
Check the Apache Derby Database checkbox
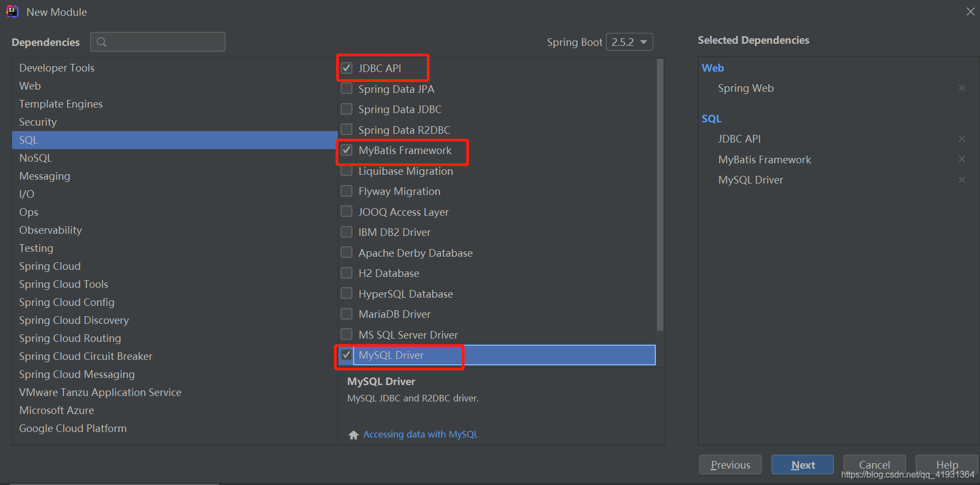[347, 252]
